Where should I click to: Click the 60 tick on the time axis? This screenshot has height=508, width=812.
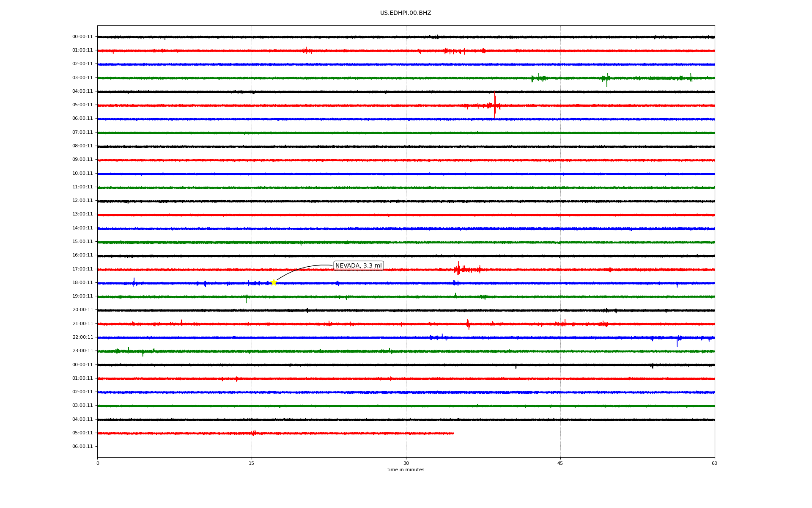pos(714,463)
